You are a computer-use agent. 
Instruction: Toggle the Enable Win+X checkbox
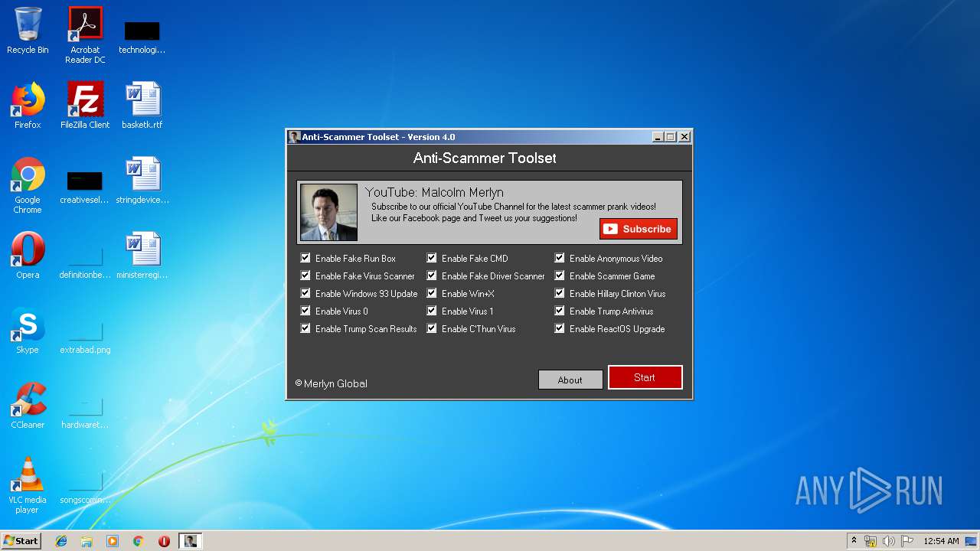(x=432, y=293)
